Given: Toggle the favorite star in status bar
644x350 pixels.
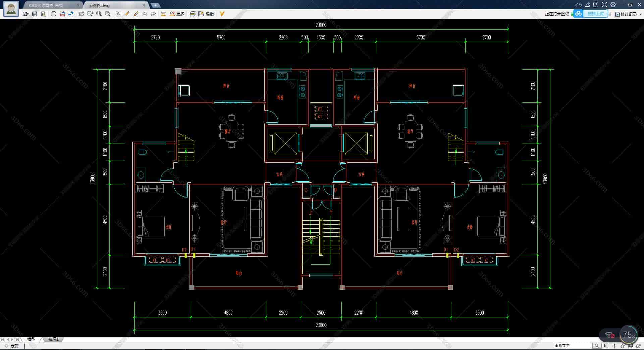Looking at the screenshot, I should click(x=623, y=346).
